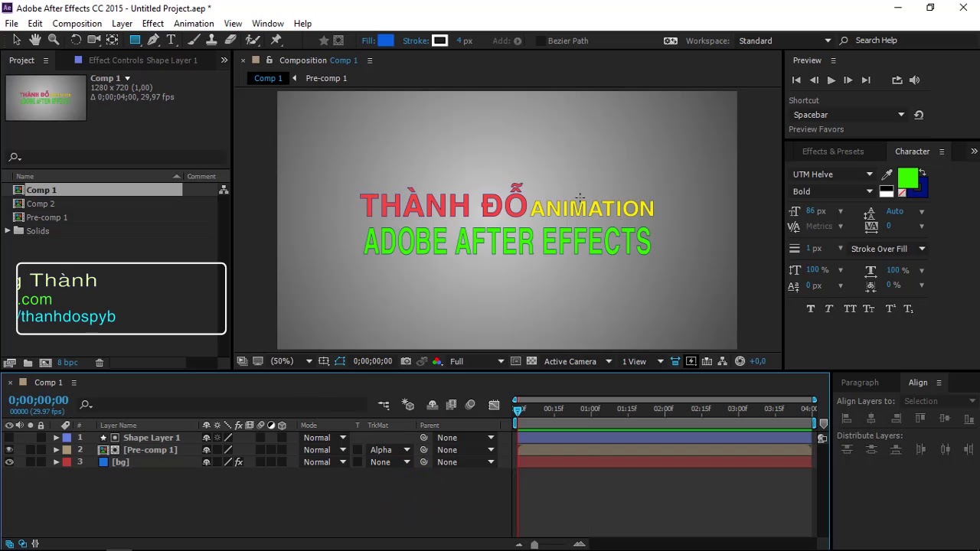This screenshot has width=980, height=551.
Task: Open the Animation menu
Action: (x=194, y=24)
